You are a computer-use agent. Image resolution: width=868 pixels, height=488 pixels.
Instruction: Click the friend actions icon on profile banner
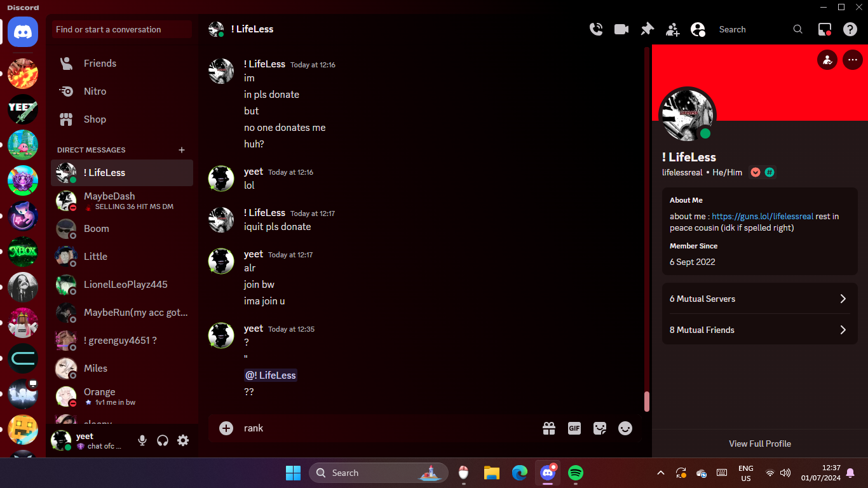[x=827, y=60]
